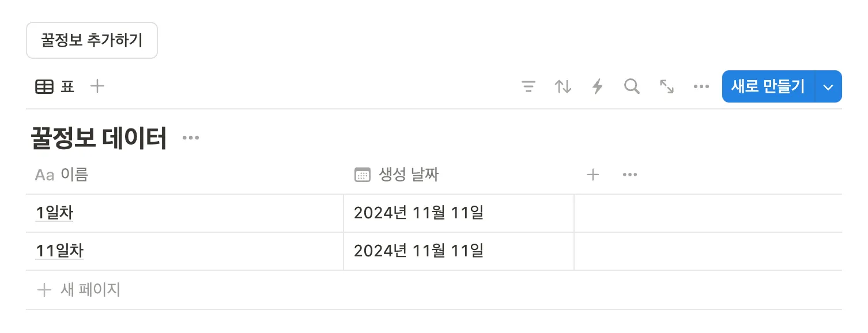Open the 1일차 page link
Screen dimensions: 868x333
[x=55, y=213]
